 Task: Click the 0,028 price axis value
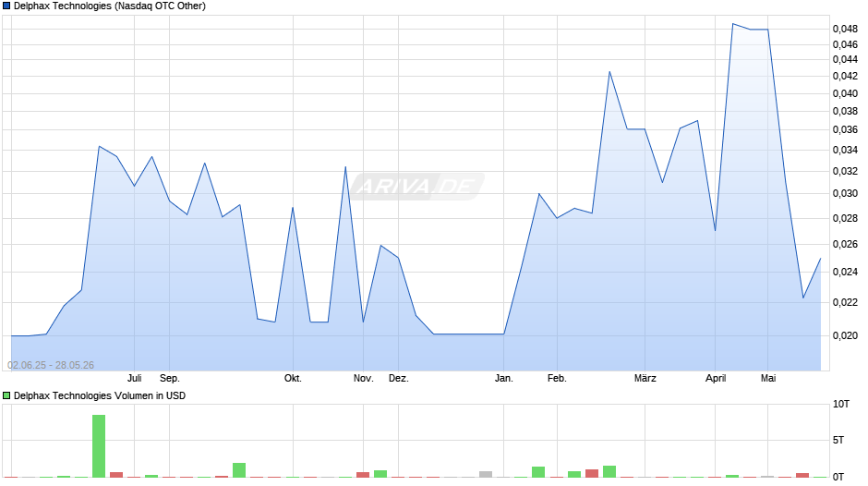[x=845, y=218]
